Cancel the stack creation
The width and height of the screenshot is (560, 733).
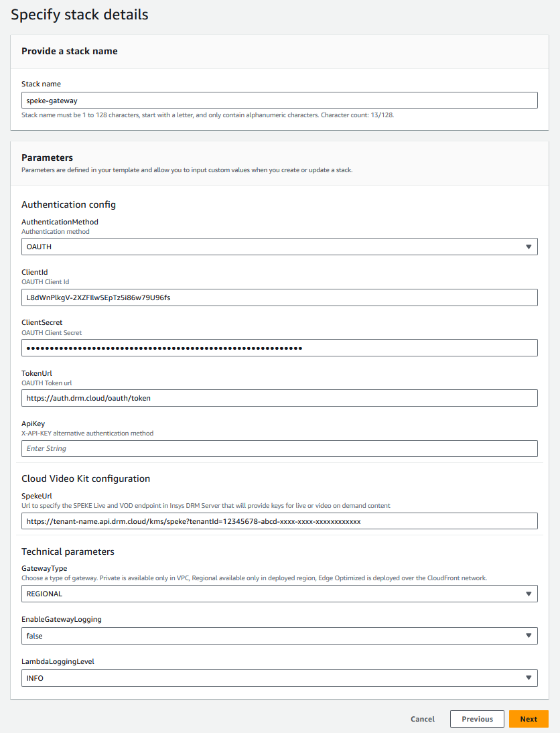423,719
